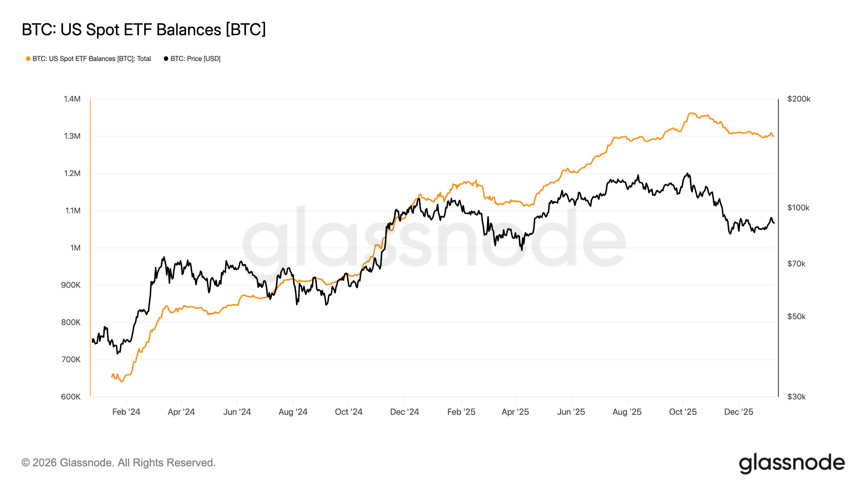Toggle the 'US Spot ETF Balances [BTC]: Total' legend series

91,59
